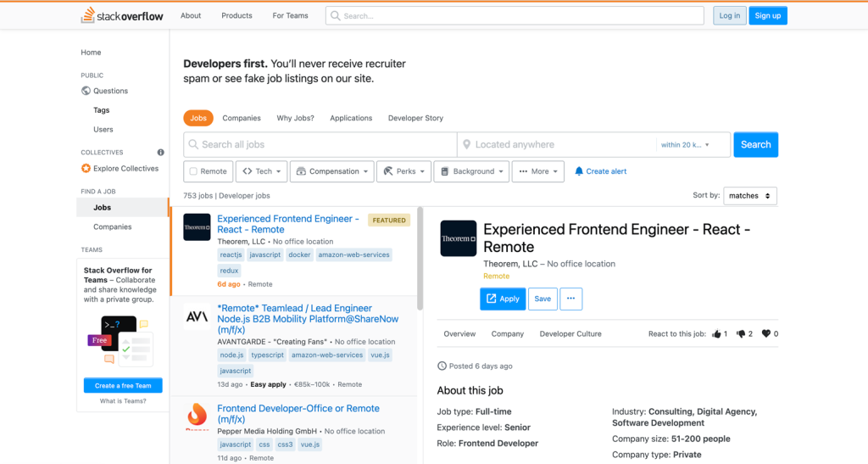Open For Teams in top bar
Viewport: 868px width, 464px height.
[x=290, y=15]
